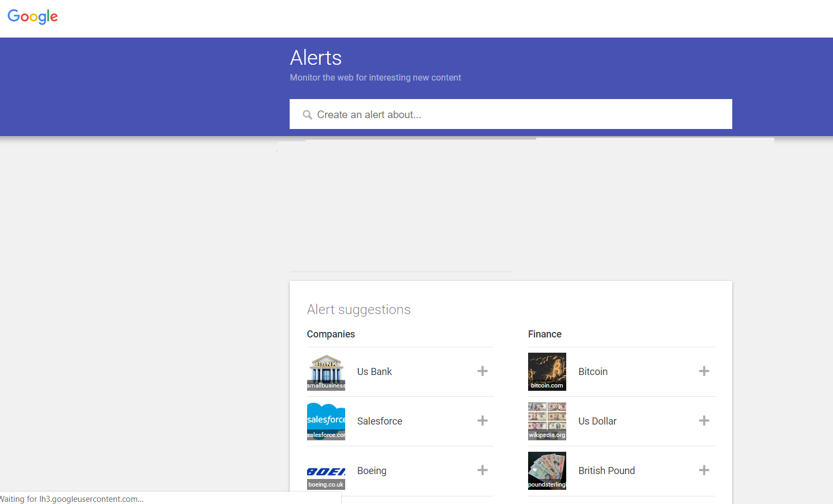Select the 'Us Bank' suggestion text
Viewport: 833px width, 504px height.
(375, 372)
